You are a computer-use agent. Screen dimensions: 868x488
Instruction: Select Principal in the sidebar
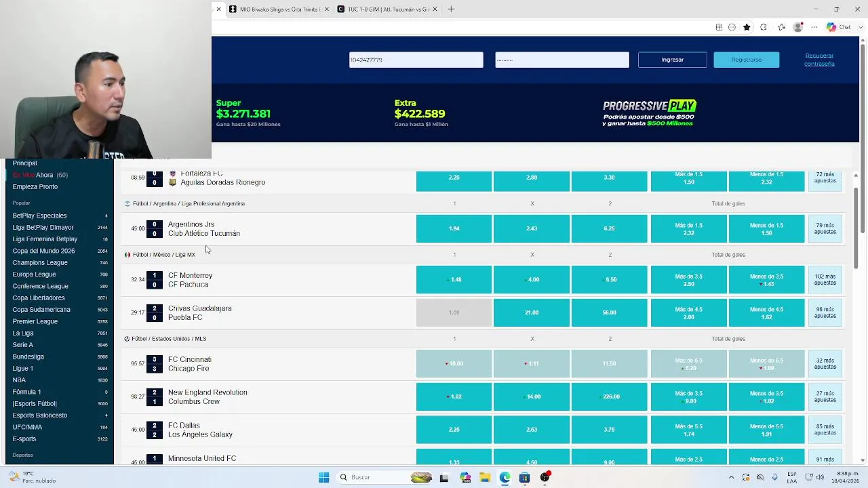coord(24,163)
